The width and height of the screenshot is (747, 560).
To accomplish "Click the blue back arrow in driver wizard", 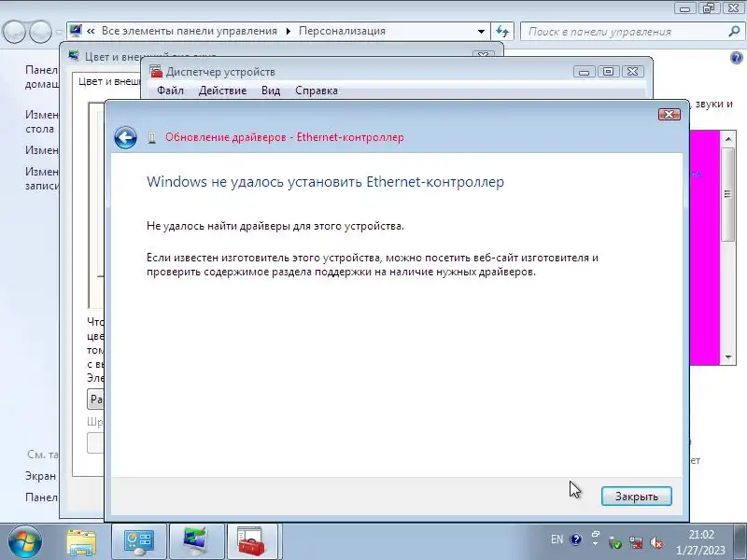I will [x=126, y=137].
